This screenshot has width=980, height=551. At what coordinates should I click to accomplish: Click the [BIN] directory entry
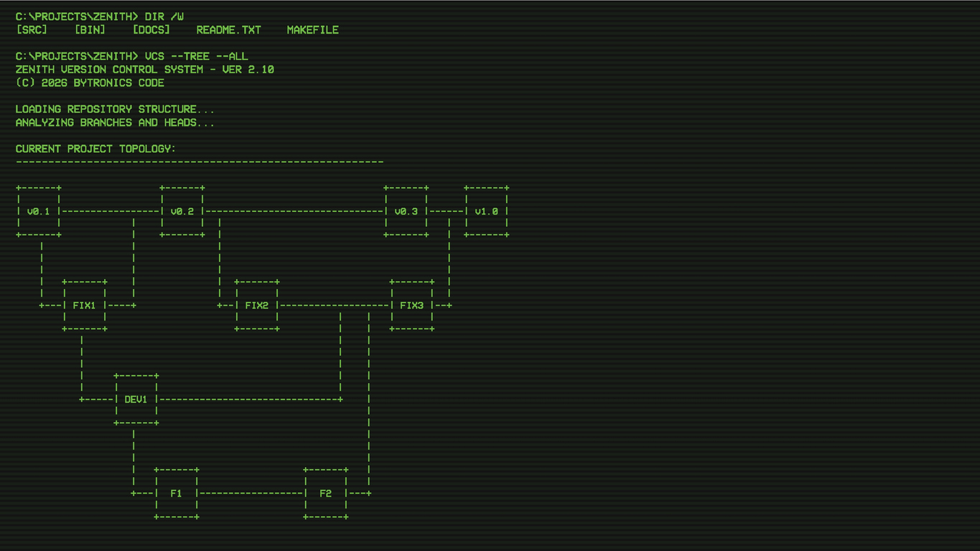tap(90, 30)
